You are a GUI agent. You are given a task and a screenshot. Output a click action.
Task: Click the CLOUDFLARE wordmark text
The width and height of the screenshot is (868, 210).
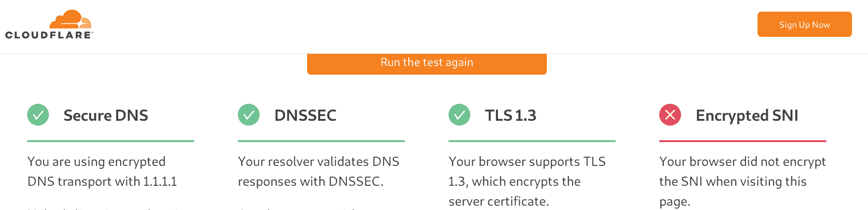coord(49,35)
